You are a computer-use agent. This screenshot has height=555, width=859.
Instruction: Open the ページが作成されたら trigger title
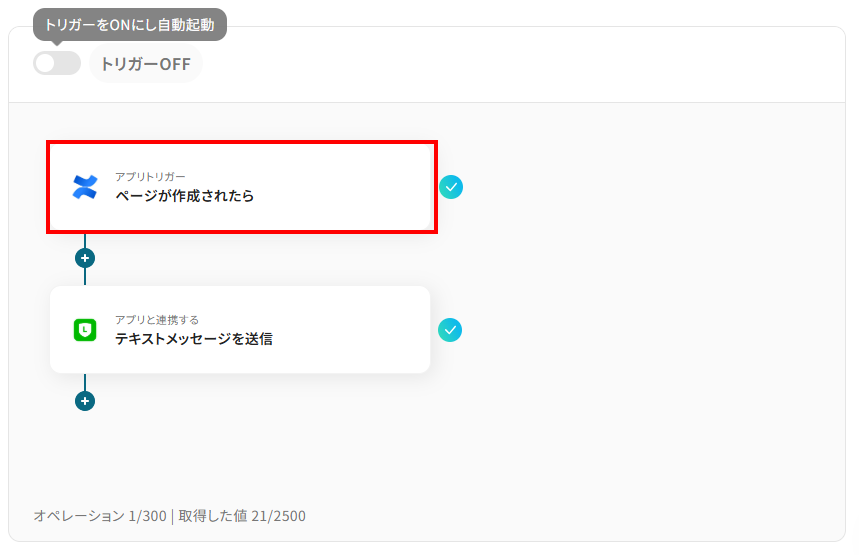184,196
